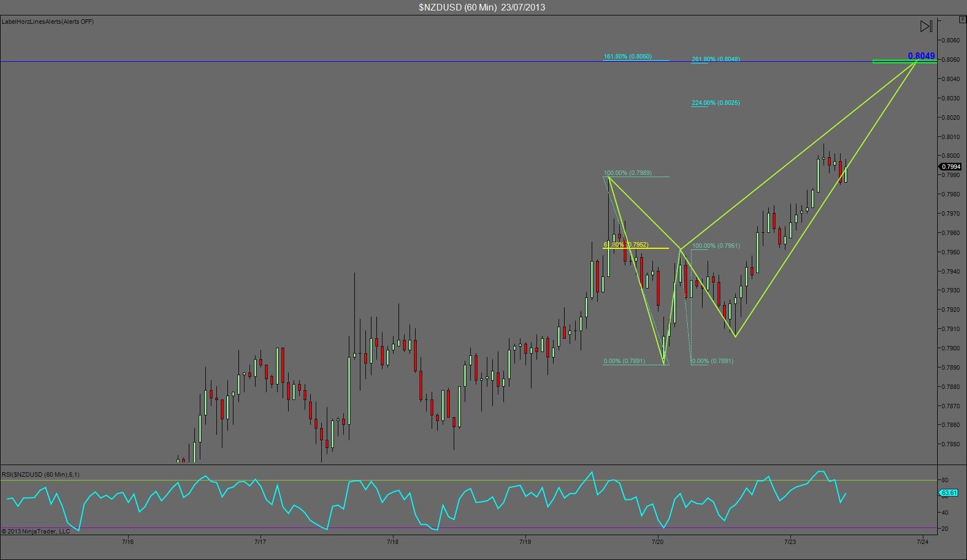Screen dimensions: 967x560
Task: Click the 0.7994 current price marker
Action: [x=951, y=167]
